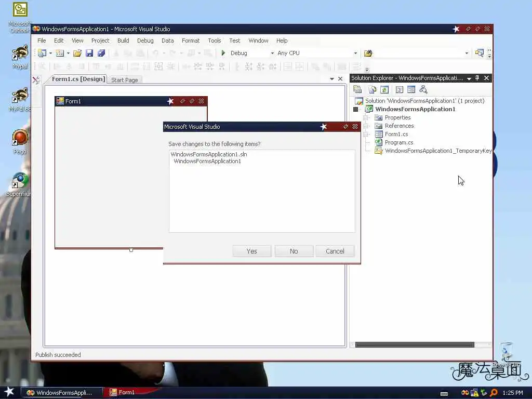Open the Project menu
The height and width of the screenshot is (399, 532).
pyautogui.click(x=100, y=41)
